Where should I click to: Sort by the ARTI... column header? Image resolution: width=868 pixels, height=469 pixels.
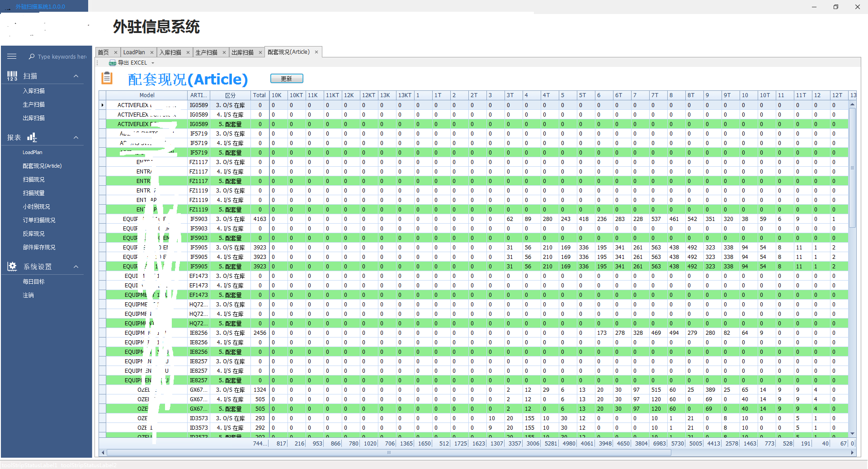(199, 95)
